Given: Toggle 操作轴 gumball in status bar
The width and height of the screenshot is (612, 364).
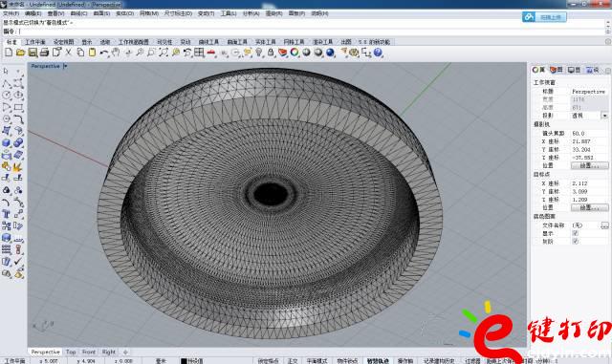Looking at the screenshot, I should point(405,361).
